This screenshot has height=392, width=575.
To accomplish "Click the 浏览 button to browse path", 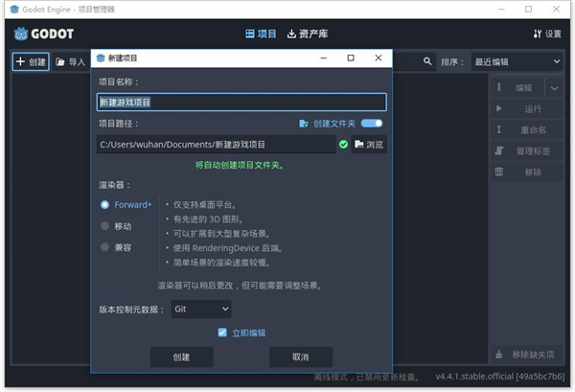I will [x=369, y=144].
